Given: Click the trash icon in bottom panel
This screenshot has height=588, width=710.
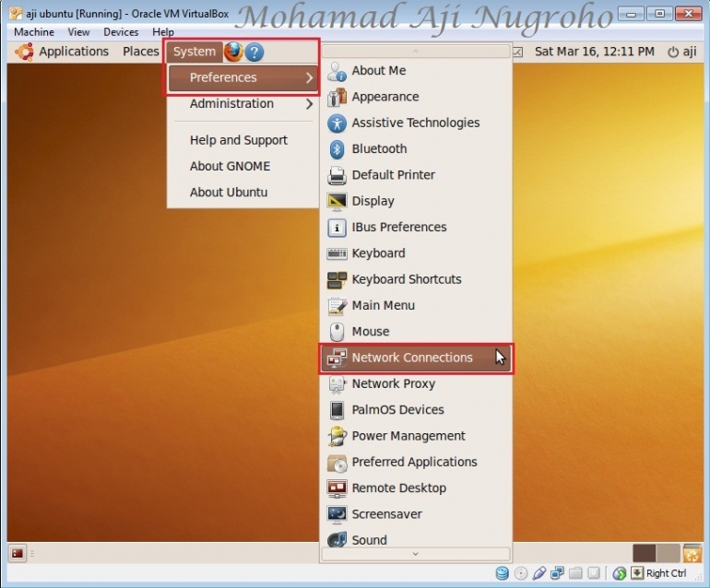Looking at the screenshot, I should (692, 553).
